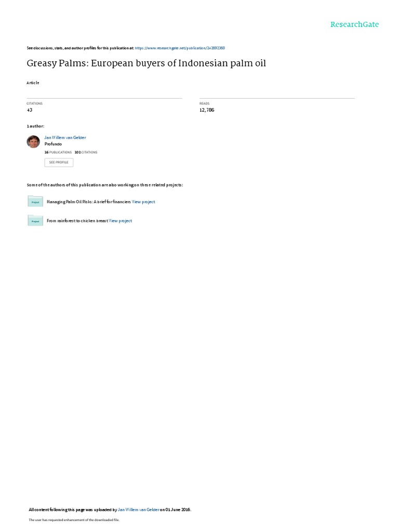The width and height of the screenshot is (399, 532).
Task: Select the Article type label
Action: point(33,83)
